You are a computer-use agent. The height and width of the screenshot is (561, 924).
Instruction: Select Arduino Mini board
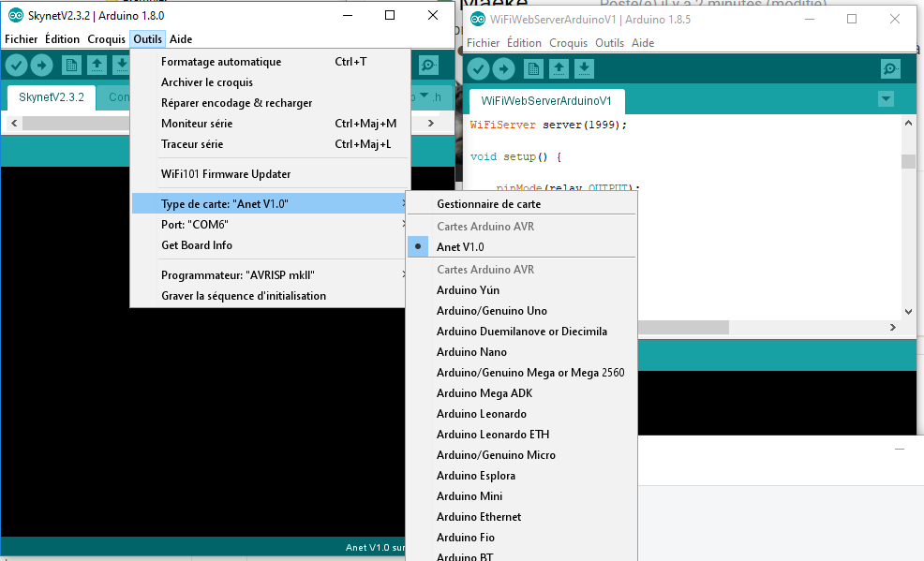click(x=522, y=495)
